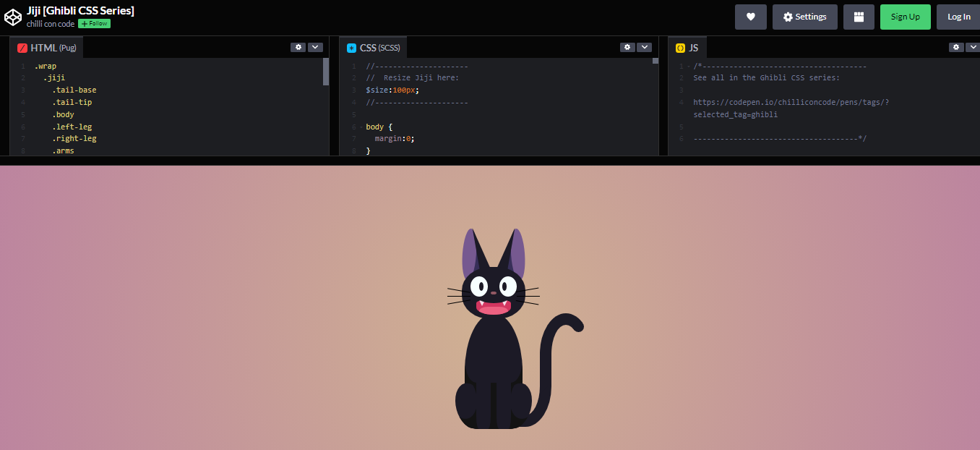
Task: Click the red Pug preprocessor badge
Action: coord(20,47)
